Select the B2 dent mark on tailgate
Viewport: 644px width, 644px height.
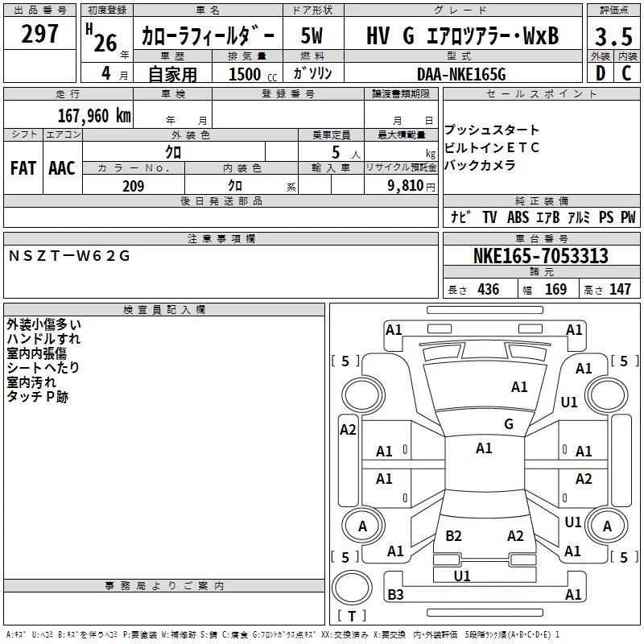tap(453, 535)
